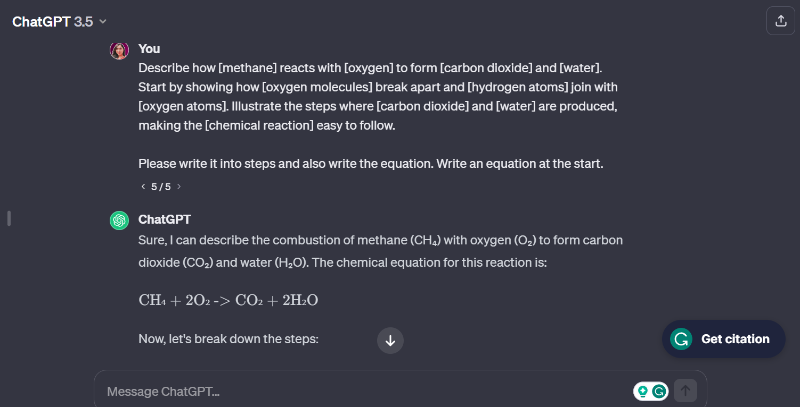This screenshot has height=407, width=800.
Task: Share this chat using the upload icon
Action: [779, 21]
